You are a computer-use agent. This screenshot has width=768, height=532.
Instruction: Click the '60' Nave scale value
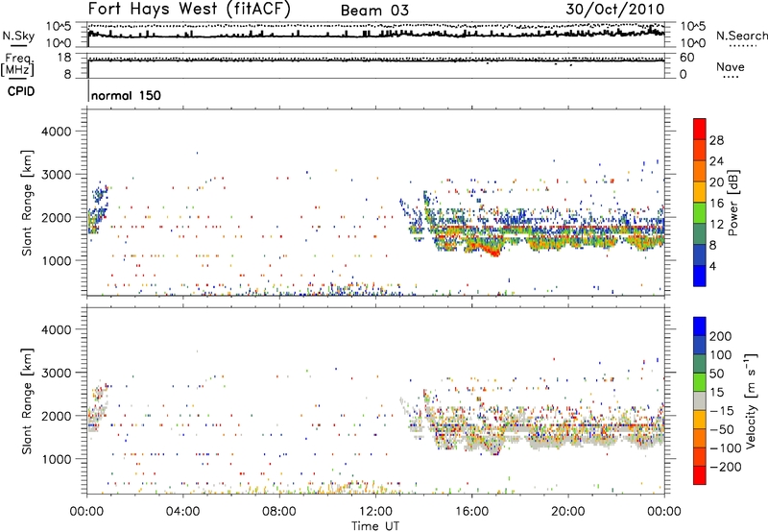click(686, 58)
